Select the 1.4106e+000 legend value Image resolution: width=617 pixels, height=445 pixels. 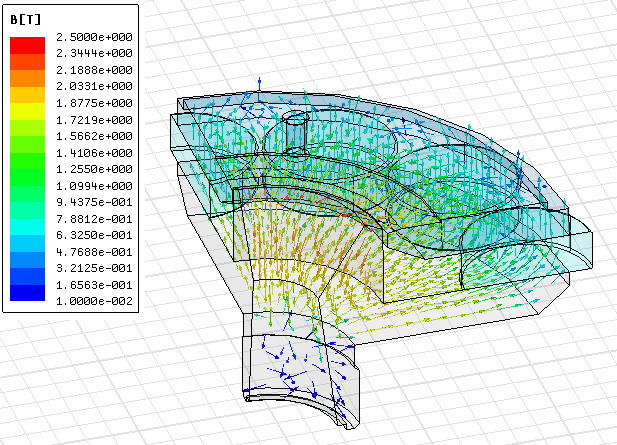94,153
